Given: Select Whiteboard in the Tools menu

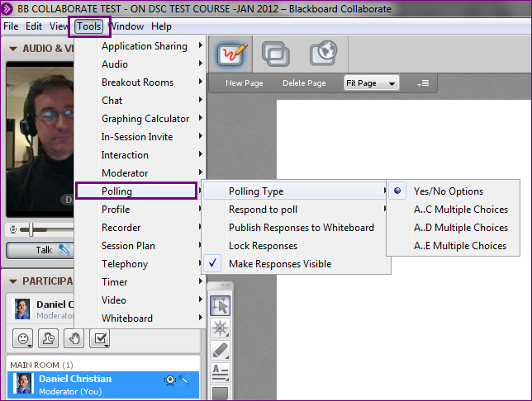Looking at the screenshot, I should (x=140, y=318).
